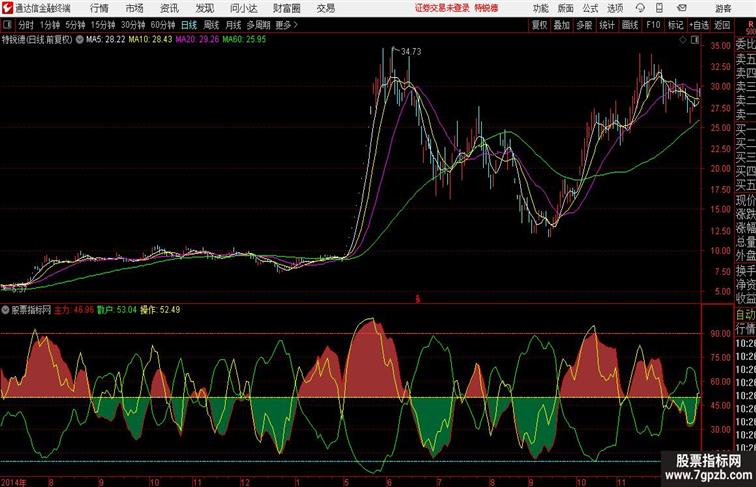Click the MA5: 28.22 label
Image resolution: width=756 pixels, height=487 pixels.
106,40
